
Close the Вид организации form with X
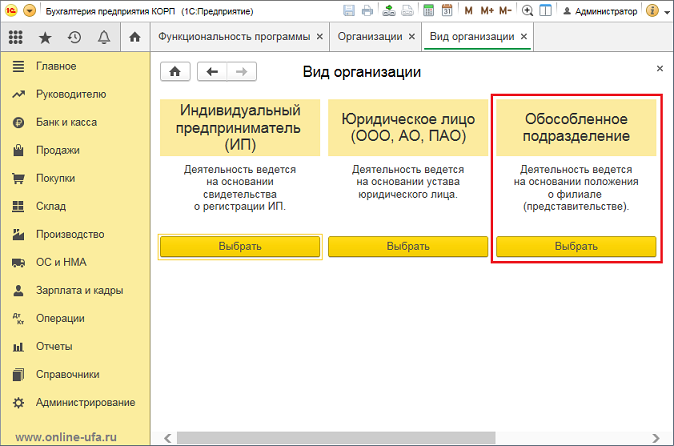[x=660, y=68]
